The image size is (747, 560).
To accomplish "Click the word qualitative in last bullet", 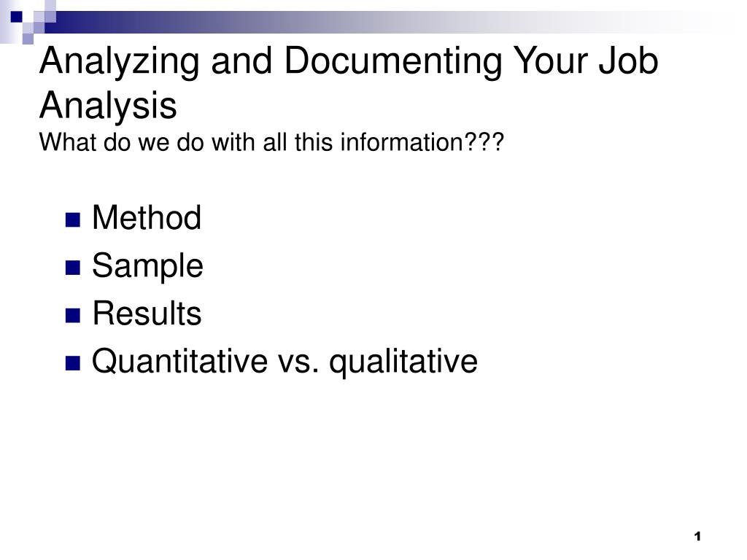I will click(x=403, y=362).
